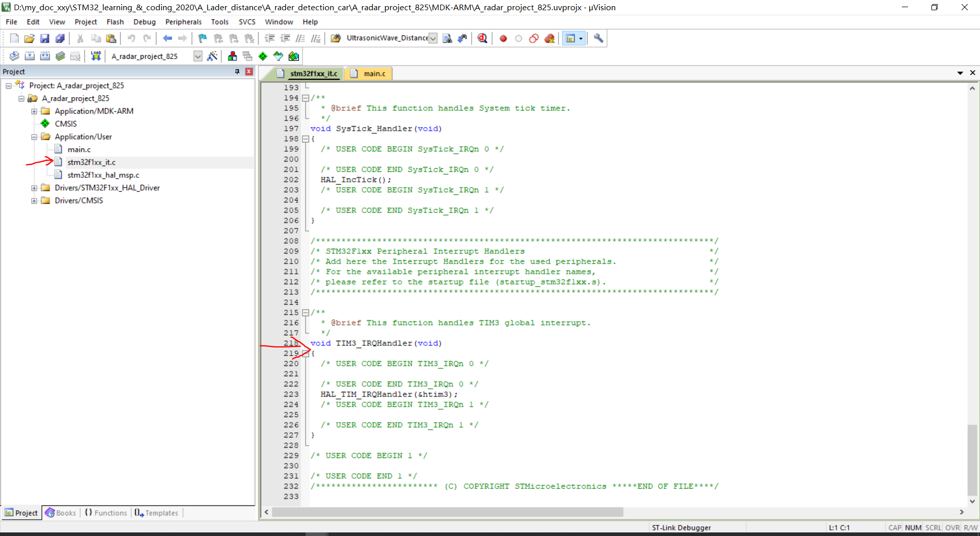Insert a breakpoint with the red dot icon
Screen dimensions: 980x536
pos(503,38)
